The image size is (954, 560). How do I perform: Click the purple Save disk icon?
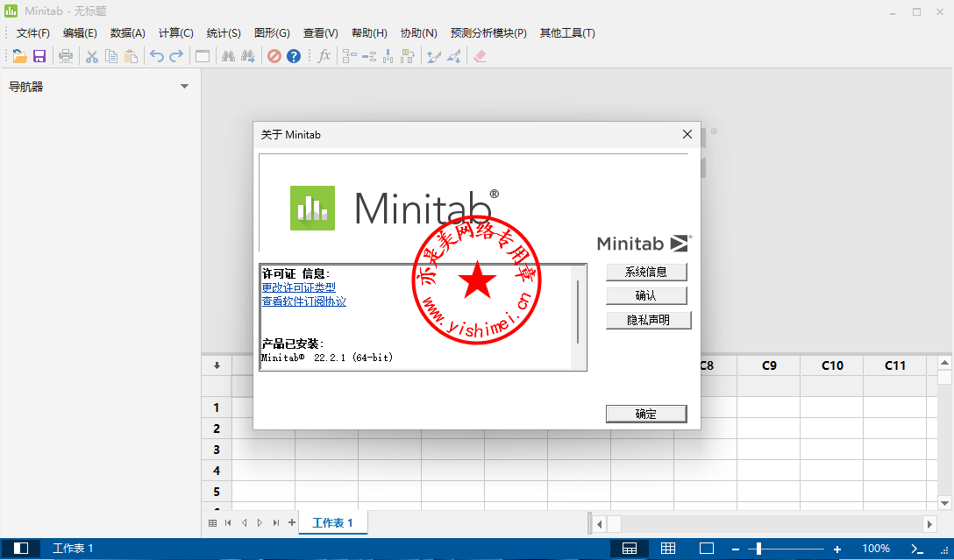click(x=39, y=57)
